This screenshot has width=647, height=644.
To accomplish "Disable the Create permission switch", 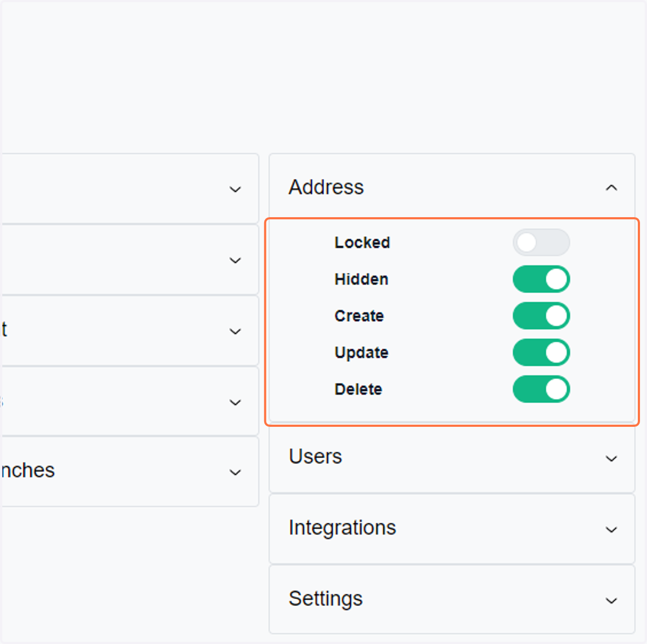I will point(541,316).
